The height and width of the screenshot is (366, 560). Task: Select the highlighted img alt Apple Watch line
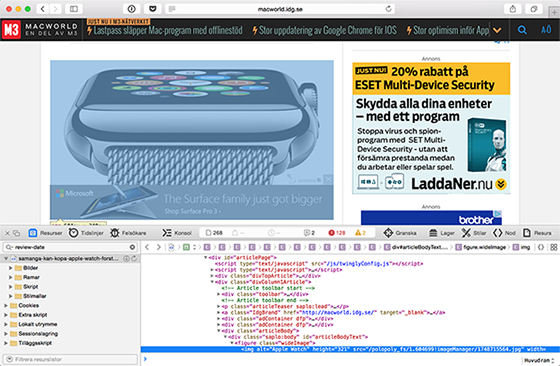click(x=350, y=349)
